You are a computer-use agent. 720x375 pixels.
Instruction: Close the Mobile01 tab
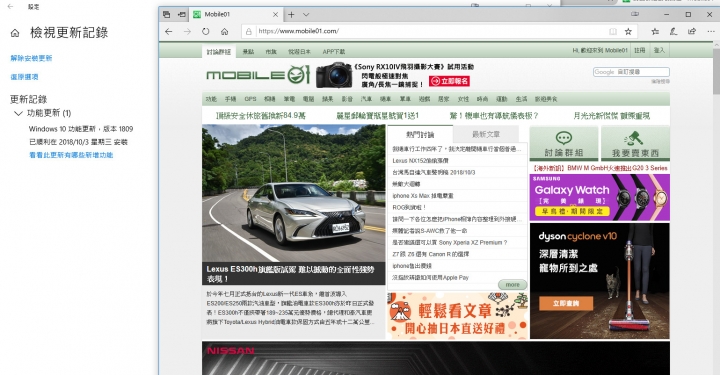point(276,14)
